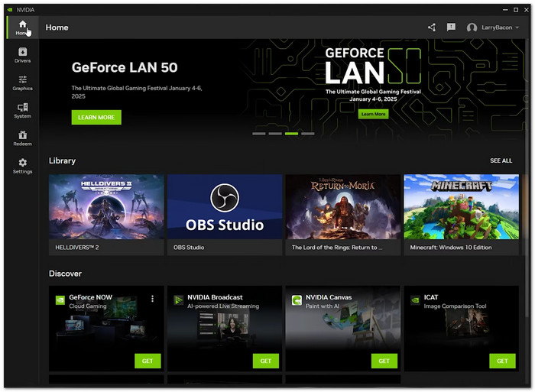The height and width of the screenshot is (392, 535).
Task: Open the Settings gear in sidebar
Action: [x=22, y=166]
